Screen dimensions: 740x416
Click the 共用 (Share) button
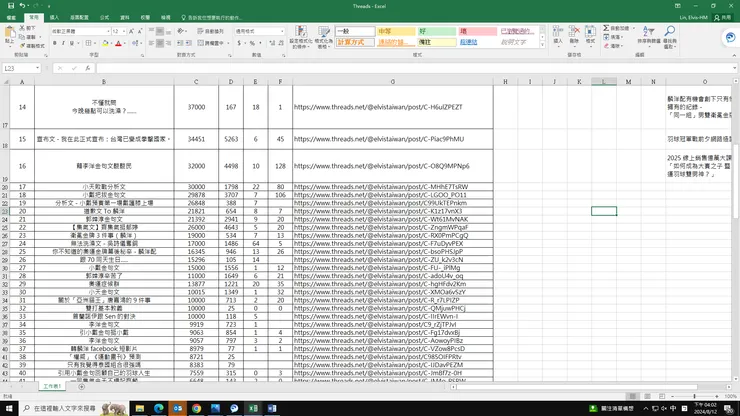pyautogui.click(x=723, y=17)
